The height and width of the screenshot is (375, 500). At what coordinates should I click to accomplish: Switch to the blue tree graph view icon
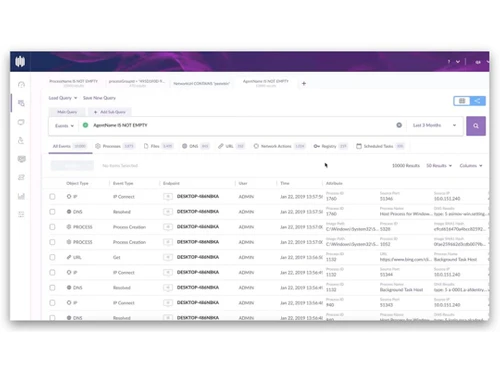(x=477, y=101)
